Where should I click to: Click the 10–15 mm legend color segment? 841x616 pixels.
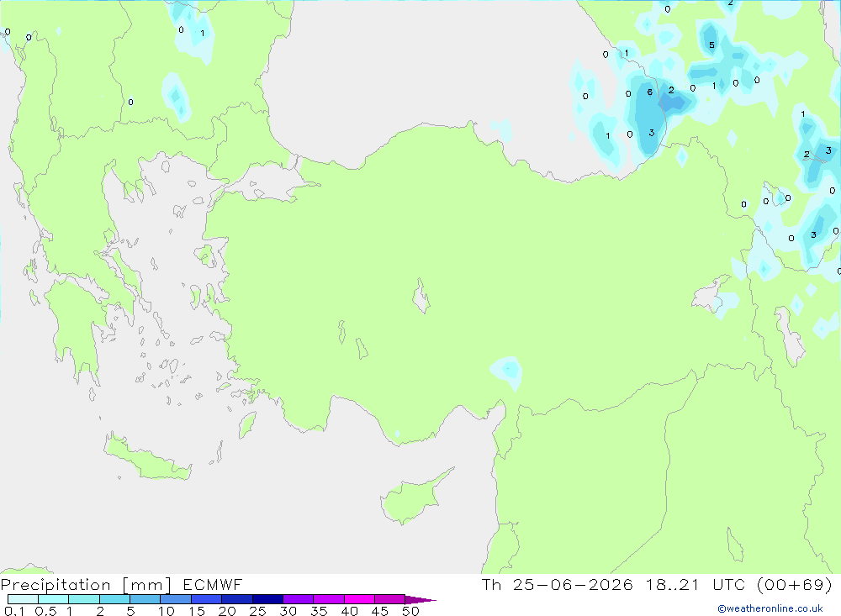(x=176, y=599)
